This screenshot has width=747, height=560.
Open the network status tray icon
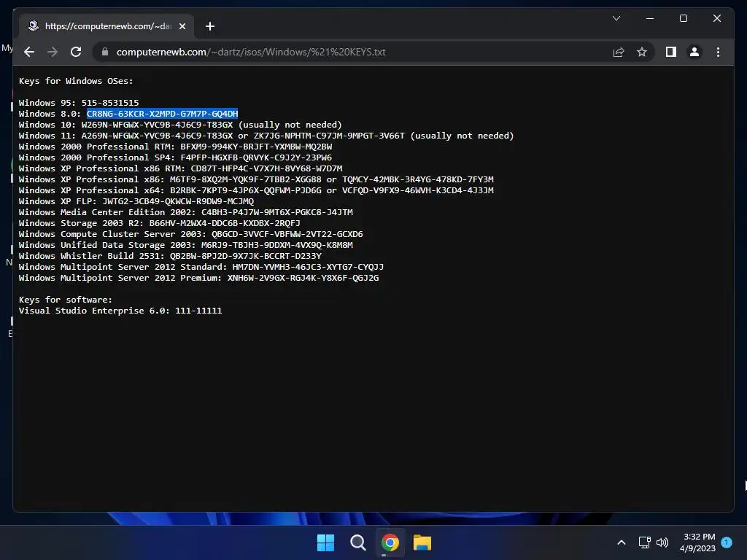click(644, 542)
